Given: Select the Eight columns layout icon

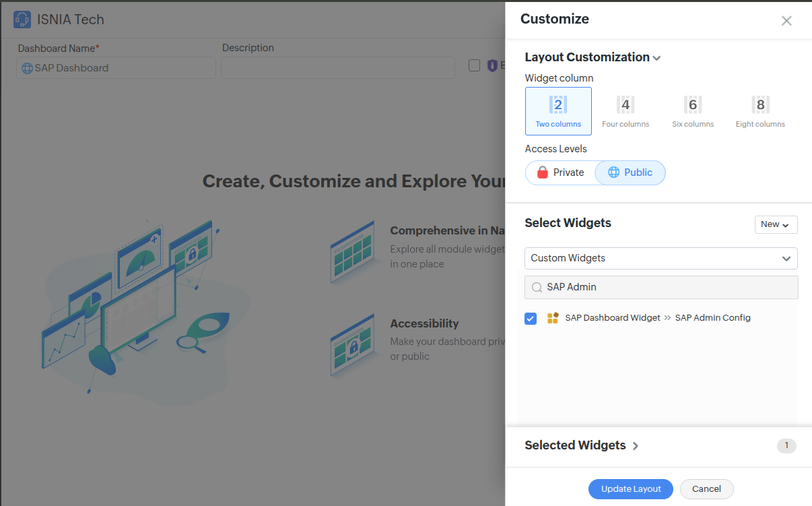Looking at the screenshot, I should point(759,104).
